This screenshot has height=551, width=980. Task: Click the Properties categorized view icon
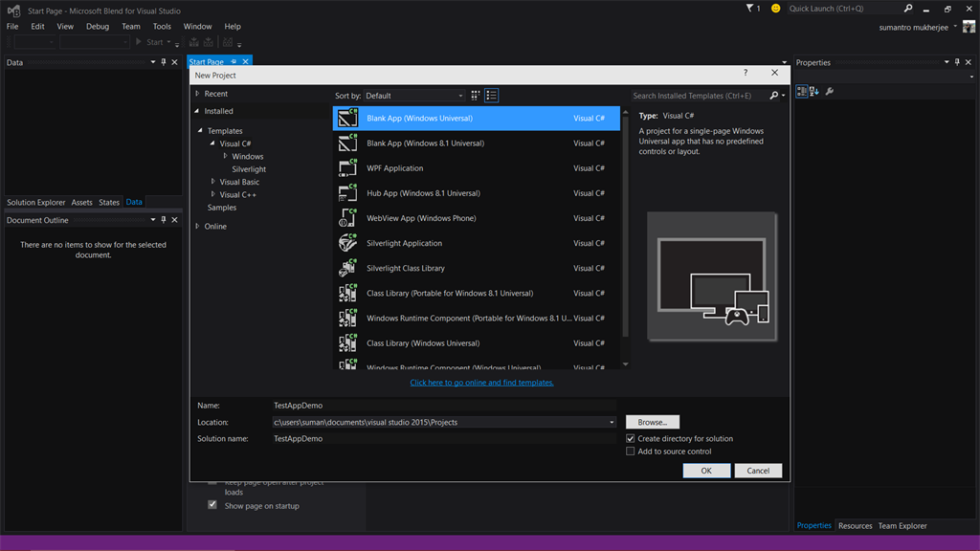click(802, 91)
